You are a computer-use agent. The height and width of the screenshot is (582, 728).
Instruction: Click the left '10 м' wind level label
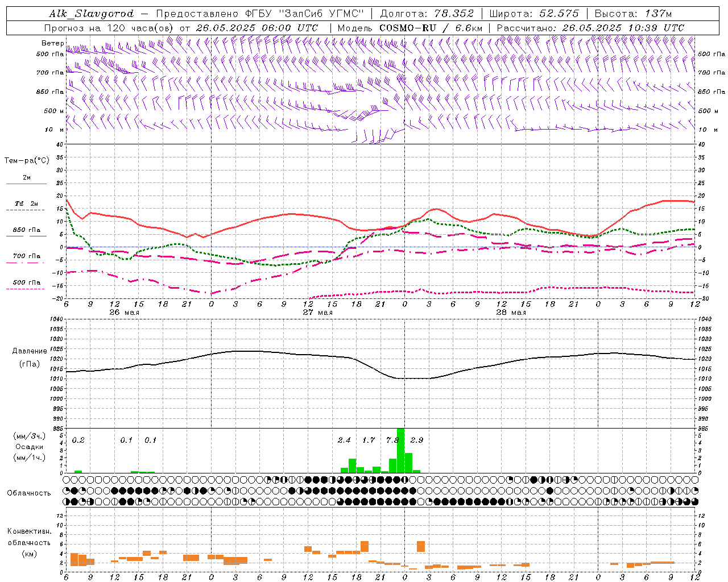[54, 130]
